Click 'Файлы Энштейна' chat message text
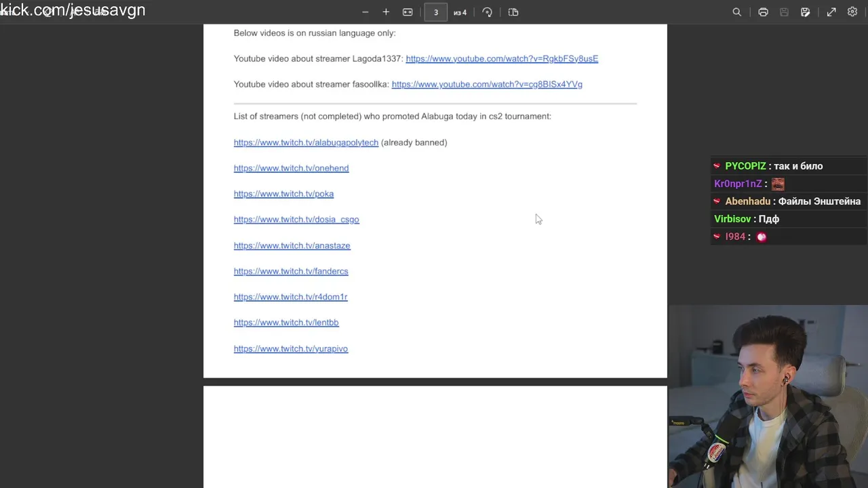The width and height of the screenshot is (868, 488). (819, 201)
